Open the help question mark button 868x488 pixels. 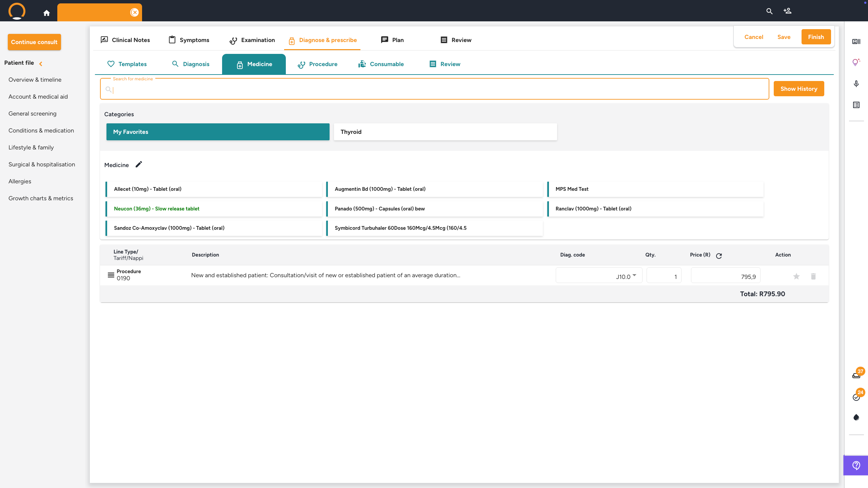(856, 465)
